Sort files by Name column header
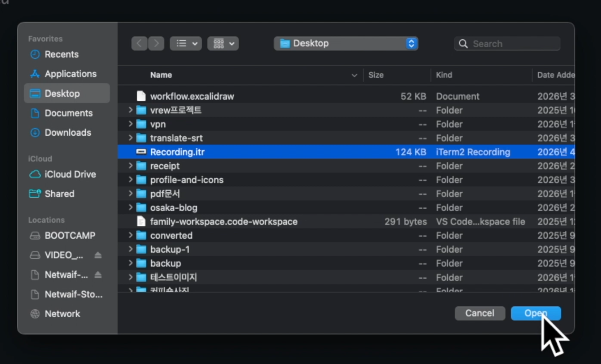The width and height of the screenshot is (601, 364). [161, 75]
